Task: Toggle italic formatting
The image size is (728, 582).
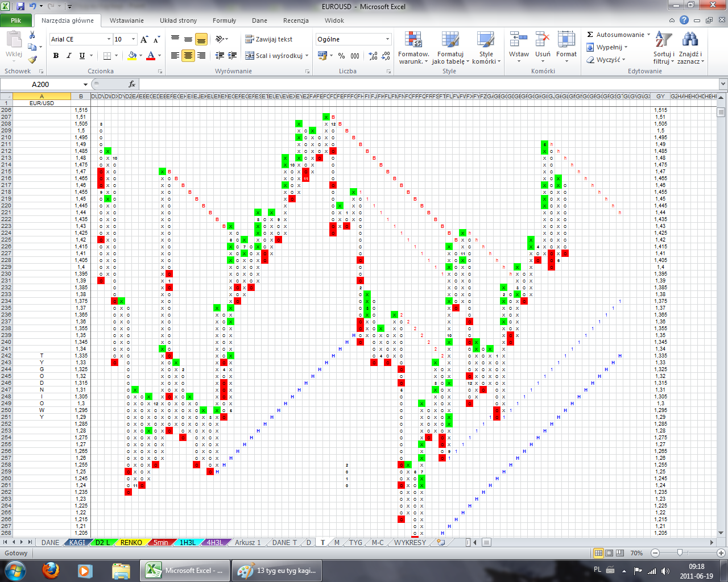Action: (x=69, y=56)
